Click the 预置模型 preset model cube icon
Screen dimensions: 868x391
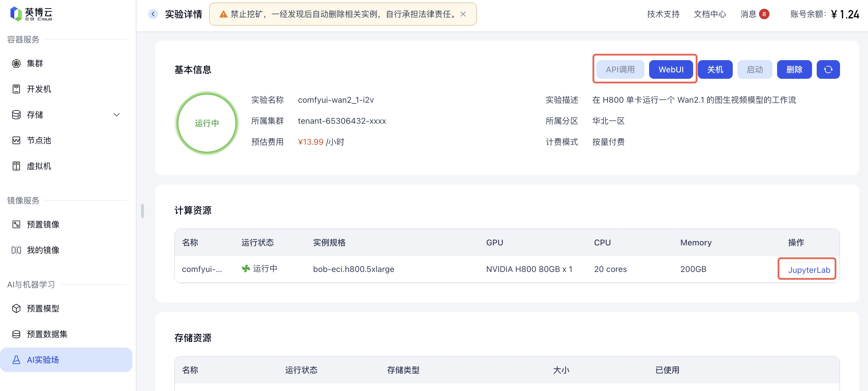coord(16,308)
